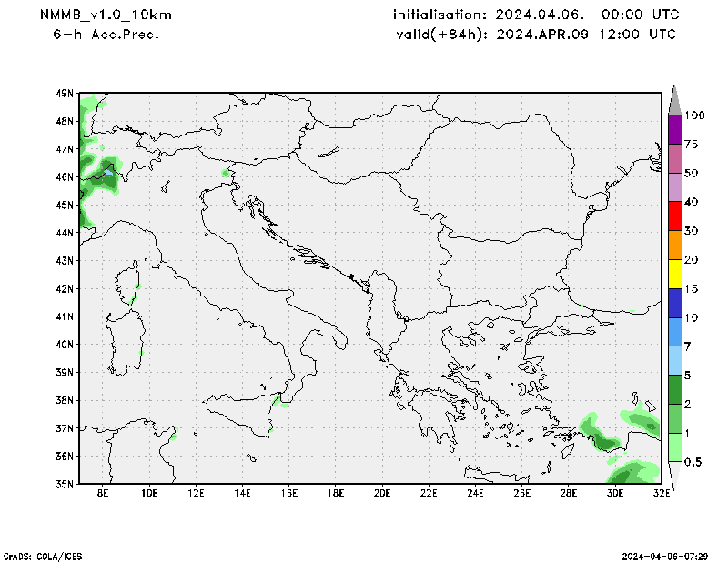Click the 20E longitude axis label

coord(382,494)
